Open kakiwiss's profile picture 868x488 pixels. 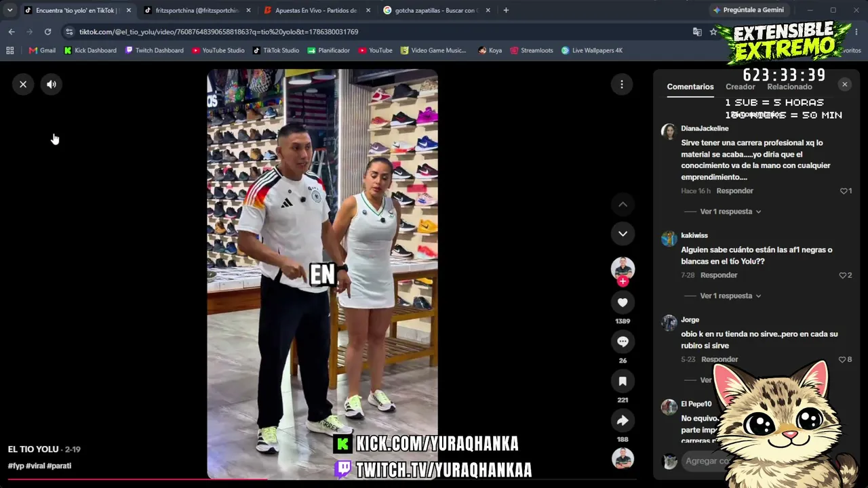pyautogui.click(x=669, y=239)
